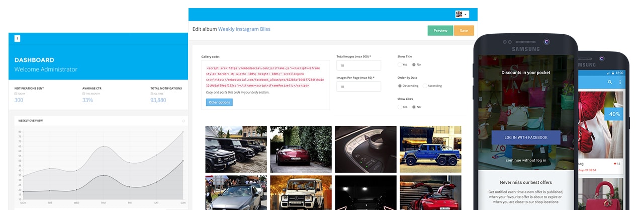Click the 300 notifications sent value
Viewport: 644px width, 210px height.
click(x=19, y=100)
